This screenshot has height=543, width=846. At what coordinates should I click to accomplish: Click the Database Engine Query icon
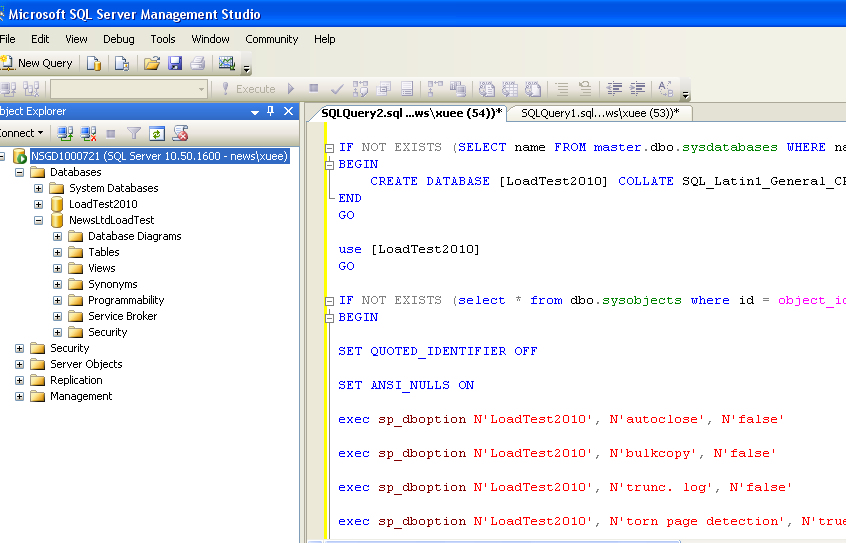[94, 64]
